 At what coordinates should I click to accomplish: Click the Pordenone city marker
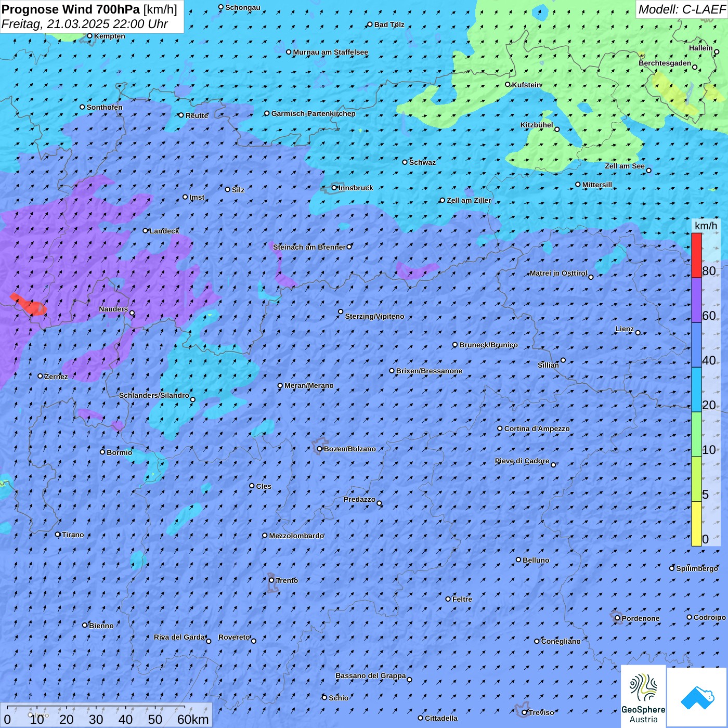(617, 618)
